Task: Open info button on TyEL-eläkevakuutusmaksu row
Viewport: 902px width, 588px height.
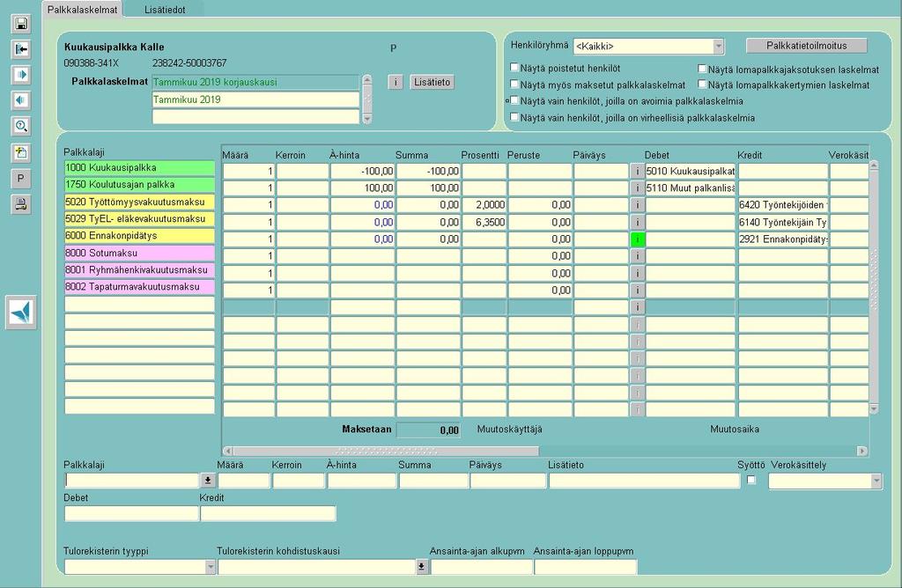Action: click(637, 222)
